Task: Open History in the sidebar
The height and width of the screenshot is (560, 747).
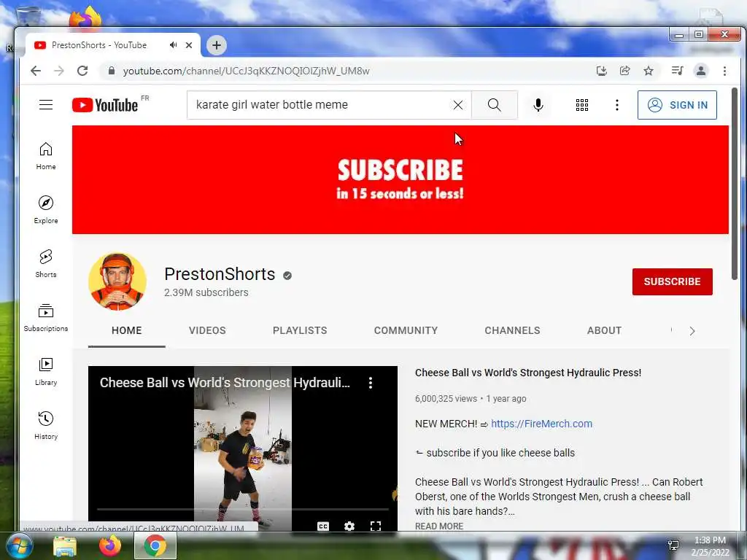Action: [x=46, y=426]
